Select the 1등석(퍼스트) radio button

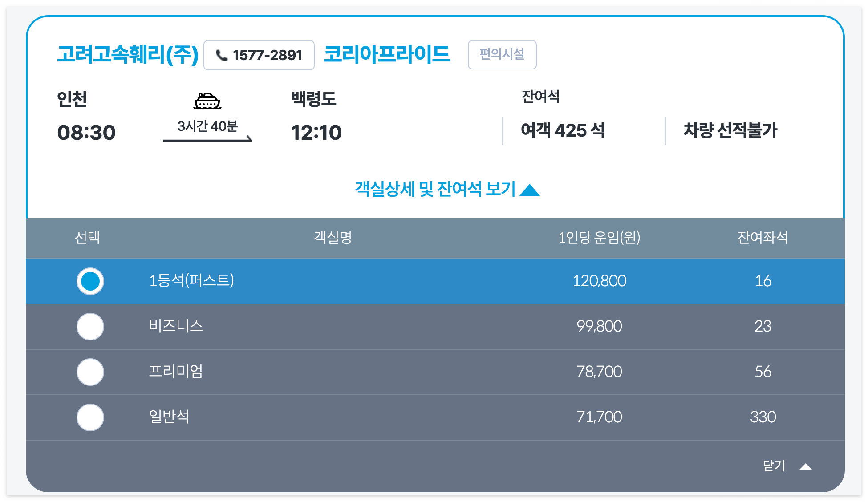pos(90,281)
